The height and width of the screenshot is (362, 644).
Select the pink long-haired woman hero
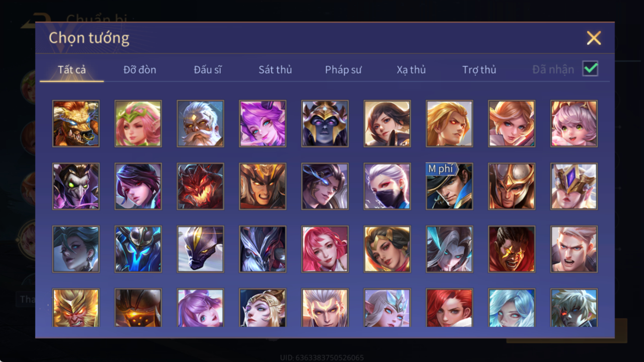[325, 249]
